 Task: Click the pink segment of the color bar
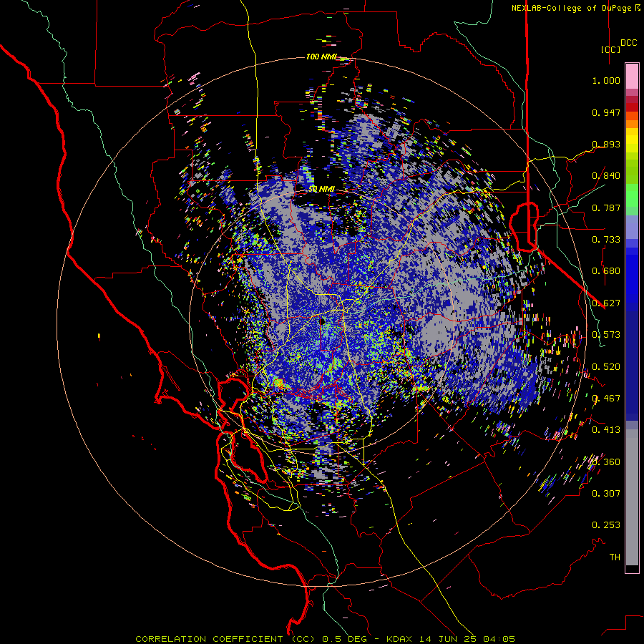click(632, 76)
